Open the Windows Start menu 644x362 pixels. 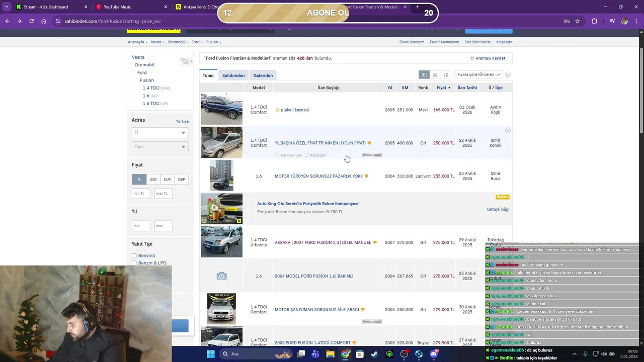click(x=211, y=354)
